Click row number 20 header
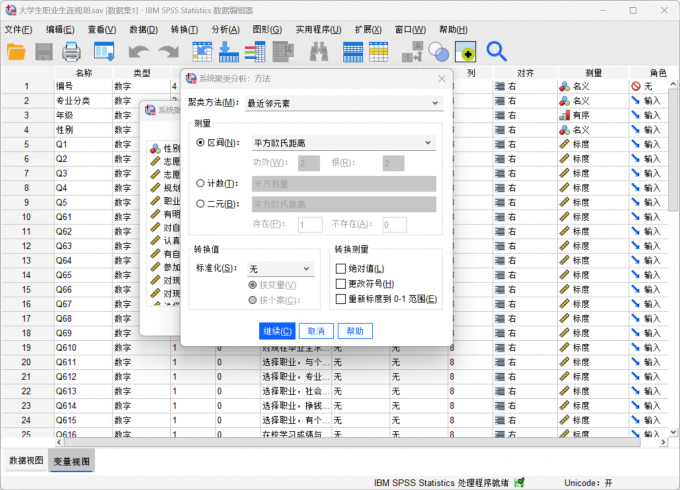The width and height of the screenshot is (680, 490). coord(26,362)
